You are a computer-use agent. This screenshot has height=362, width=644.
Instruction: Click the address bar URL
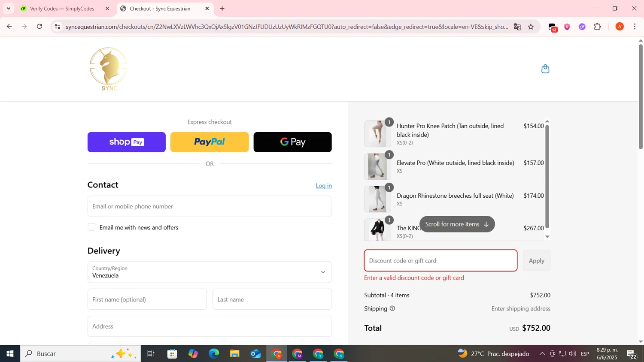click(287, 27)
